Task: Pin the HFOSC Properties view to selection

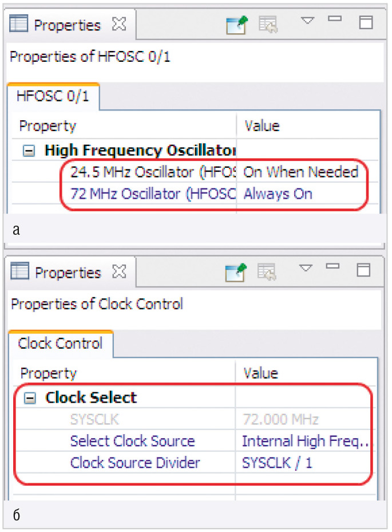Action: point(237,25)
